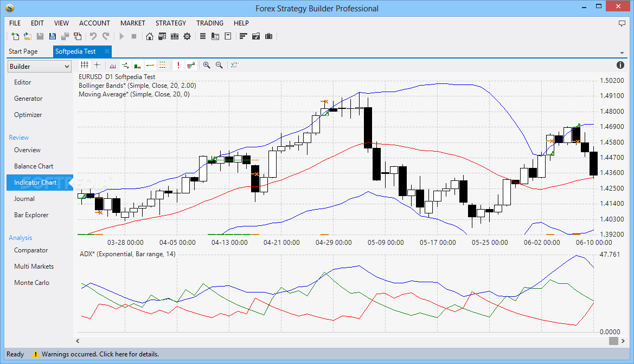
Task: Click the grayed-out Save strategy disk icon
Action: click(40, 36)
